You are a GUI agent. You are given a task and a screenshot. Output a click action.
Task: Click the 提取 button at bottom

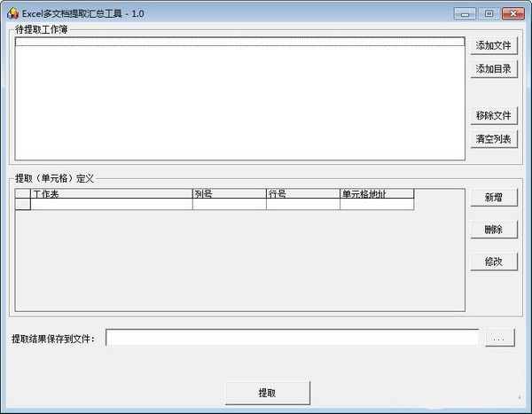click(x=268, y=393)
